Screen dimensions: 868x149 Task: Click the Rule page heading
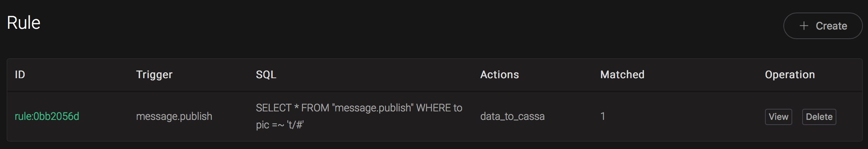(x=24, y=23)
